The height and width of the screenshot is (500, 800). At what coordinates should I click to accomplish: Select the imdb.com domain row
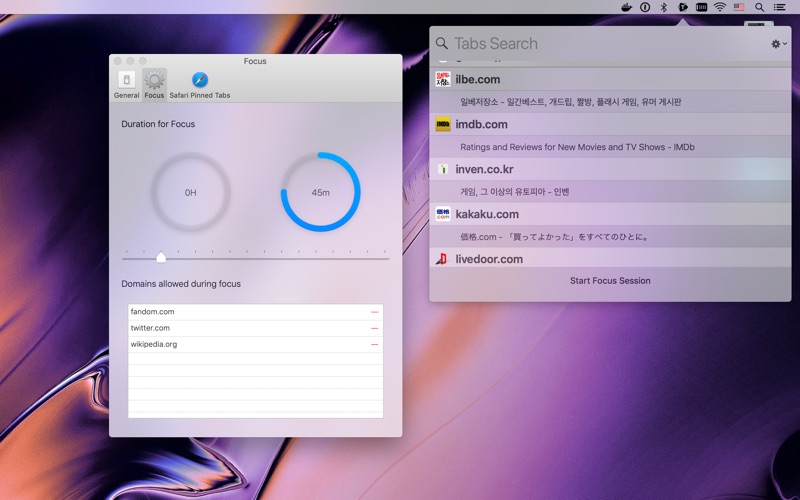coord(610,124)
